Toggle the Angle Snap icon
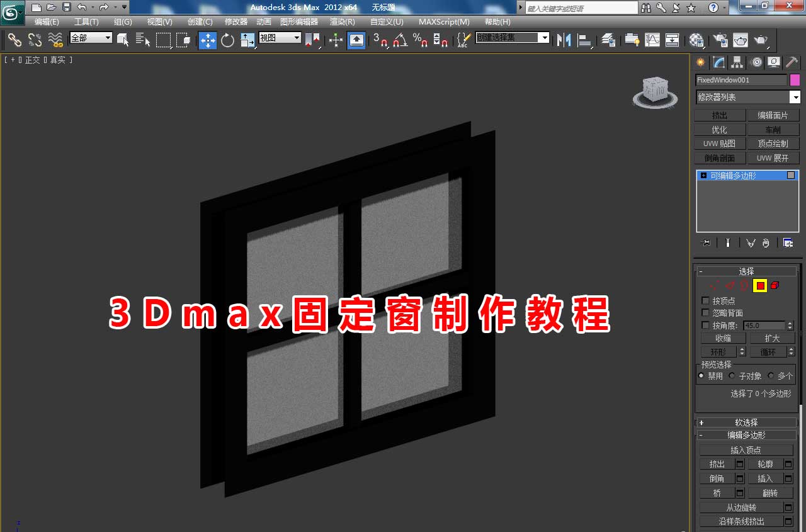This screenshot has height=532, width=806. (400, 40)
